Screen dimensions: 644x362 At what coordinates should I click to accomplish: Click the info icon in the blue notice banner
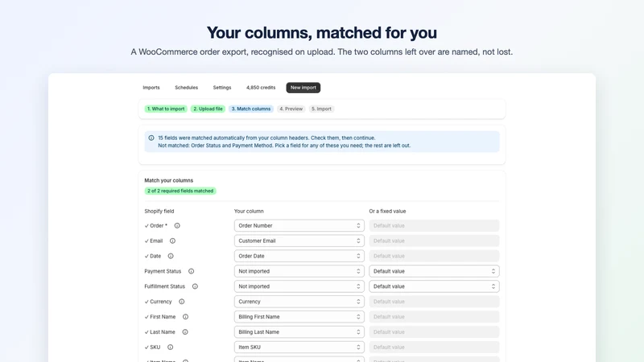[x=151, y=138]
